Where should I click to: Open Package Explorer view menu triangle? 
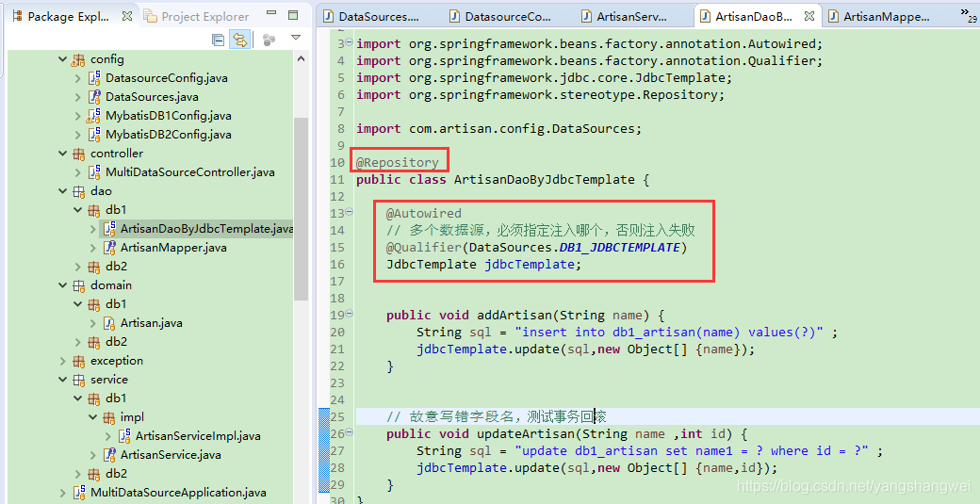[x=296, y=39]
